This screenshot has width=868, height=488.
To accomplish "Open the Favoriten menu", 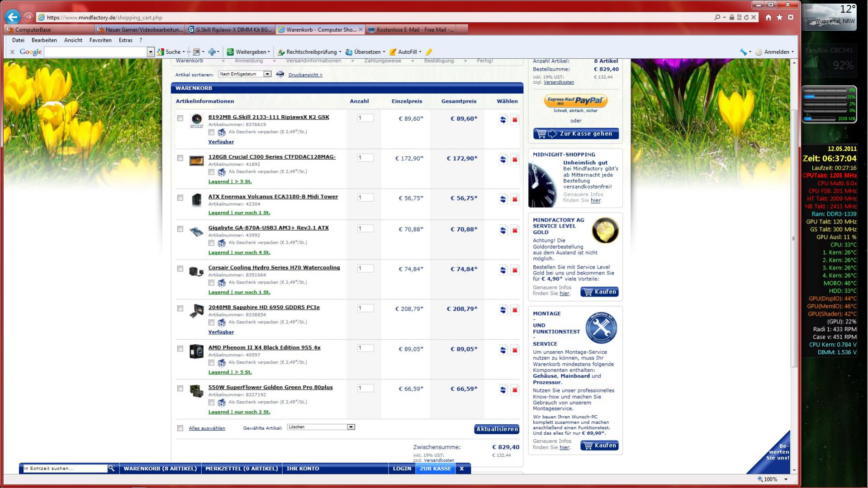I will coord(100,40).
